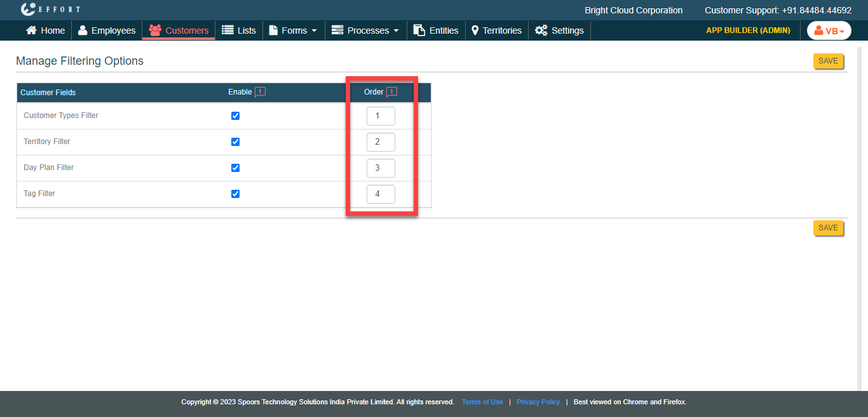This screenshot has height=417, width=868.
Task: Open the Employees section
Action: point(107,30)
